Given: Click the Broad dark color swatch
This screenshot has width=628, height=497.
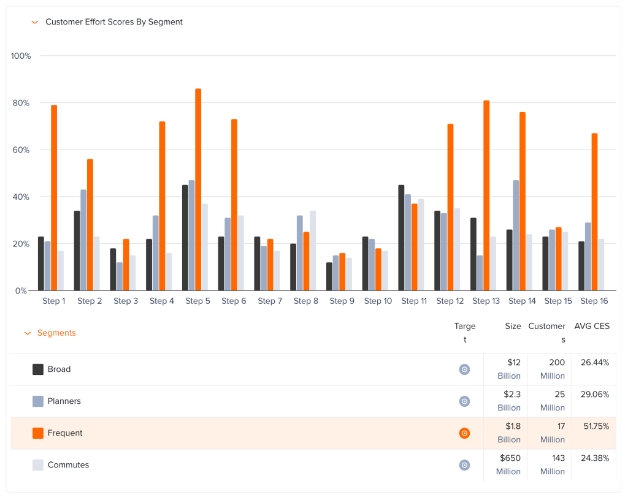Looking at the screenshot, I should point(38,369).
